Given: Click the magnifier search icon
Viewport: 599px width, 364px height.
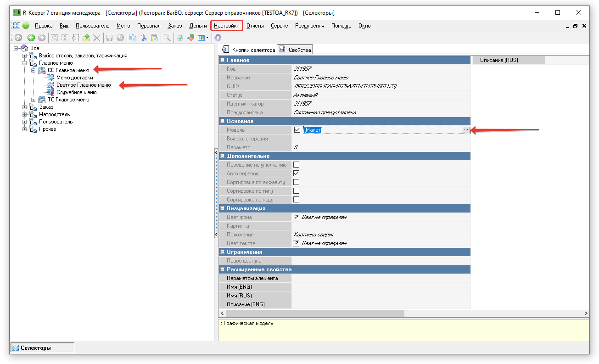Looking at the screenshot, I should click(x=167, y=38).
